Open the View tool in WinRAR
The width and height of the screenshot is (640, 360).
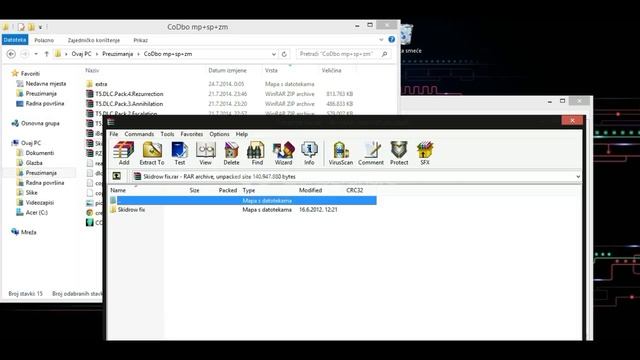[205, 153]
